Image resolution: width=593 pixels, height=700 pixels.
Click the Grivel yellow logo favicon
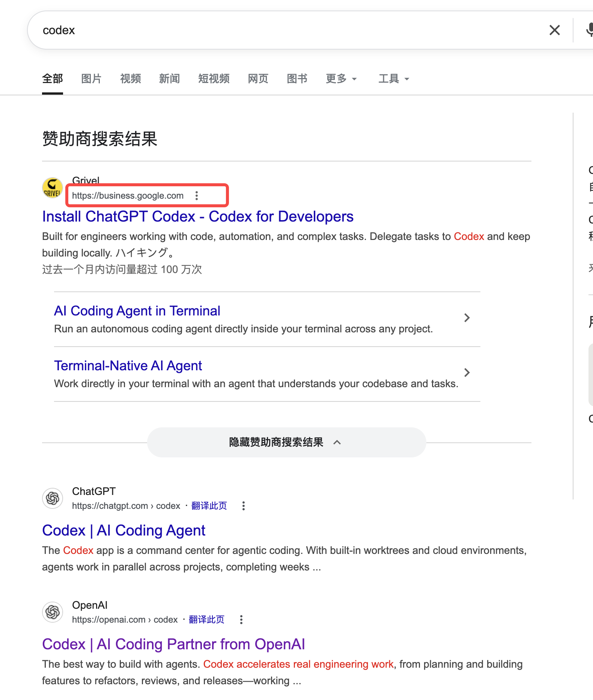point(53,188)
